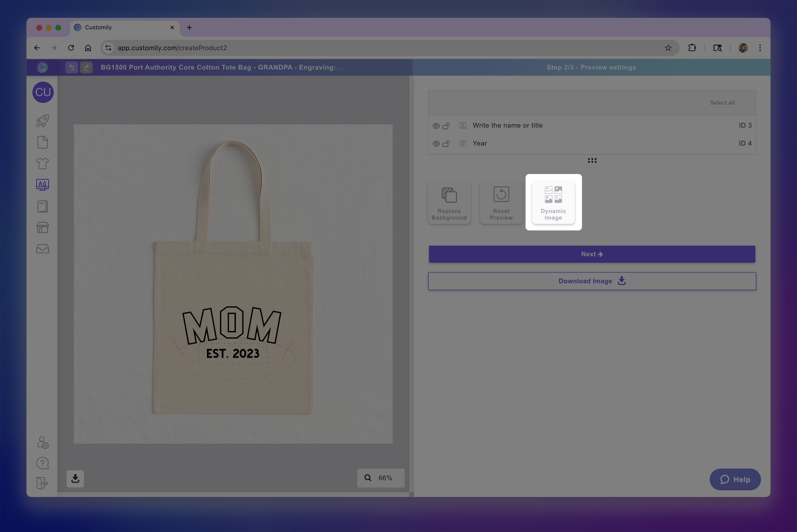This screenshot has width=797, height=532.
Task: Click the Download Image button
Action: click(592, 281)
